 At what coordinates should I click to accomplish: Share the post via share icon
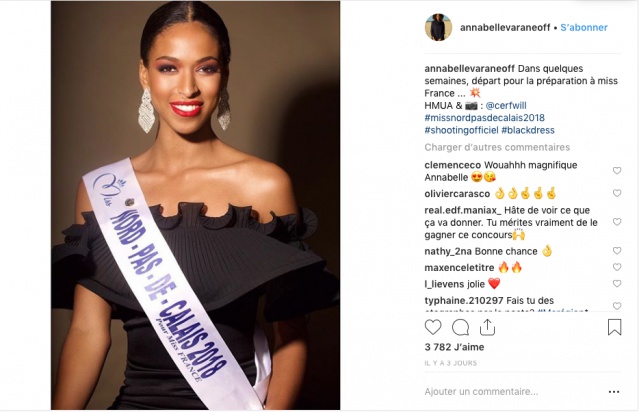click(x=487, y=327)
